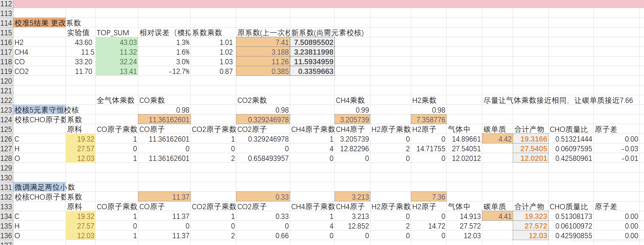Click total product value 27.5405
644x245 pixels.
coord(531,149)
